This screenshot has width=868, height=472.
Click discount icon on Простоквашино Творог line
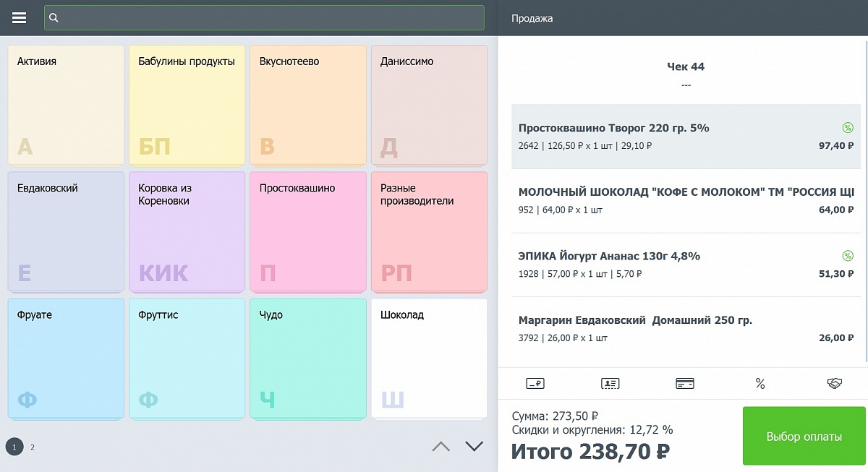pos(848,128)
